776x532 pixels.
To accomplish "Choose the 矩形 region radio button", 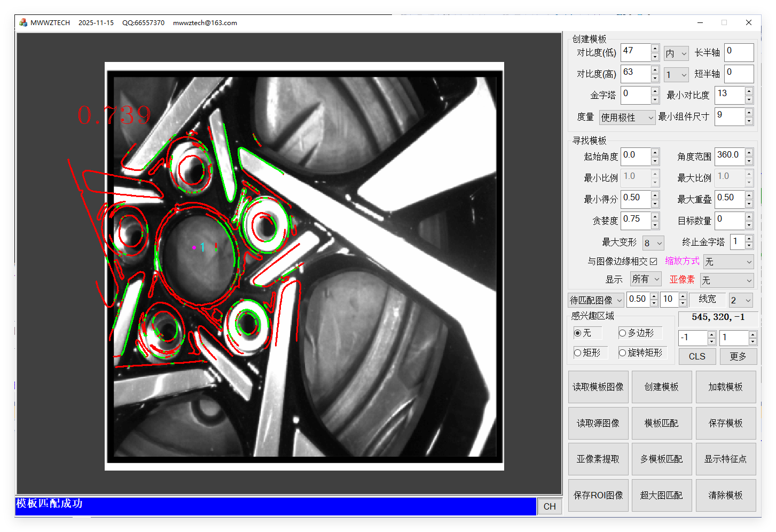I will click(577, 353).
